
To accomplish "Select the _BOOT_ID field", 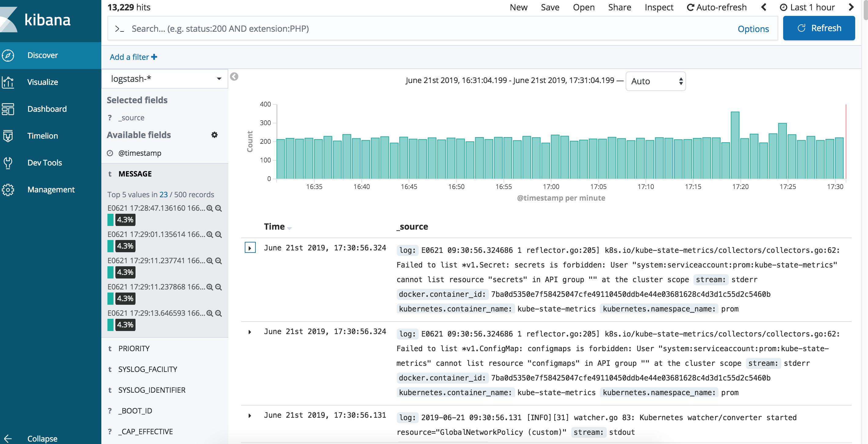I will click(135, 411).
